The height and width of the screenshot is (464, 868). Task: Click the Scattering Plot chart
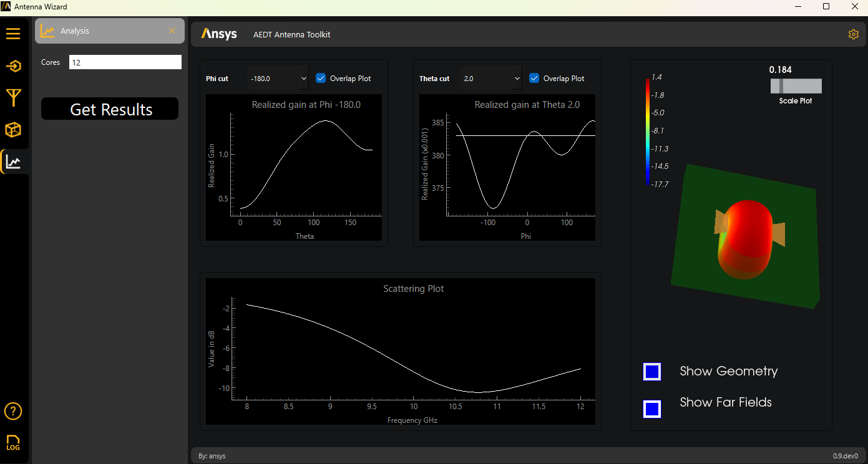pos(401,351)
